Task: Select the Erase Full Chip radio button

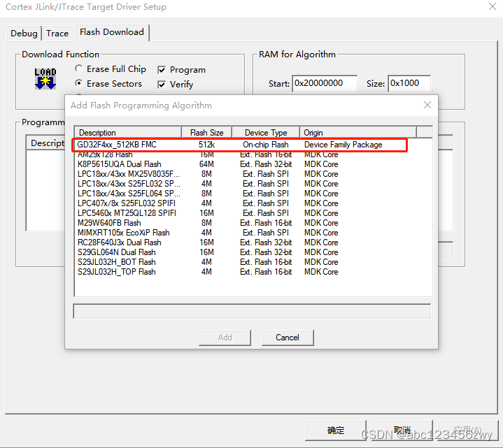Action: pos(78,68)
